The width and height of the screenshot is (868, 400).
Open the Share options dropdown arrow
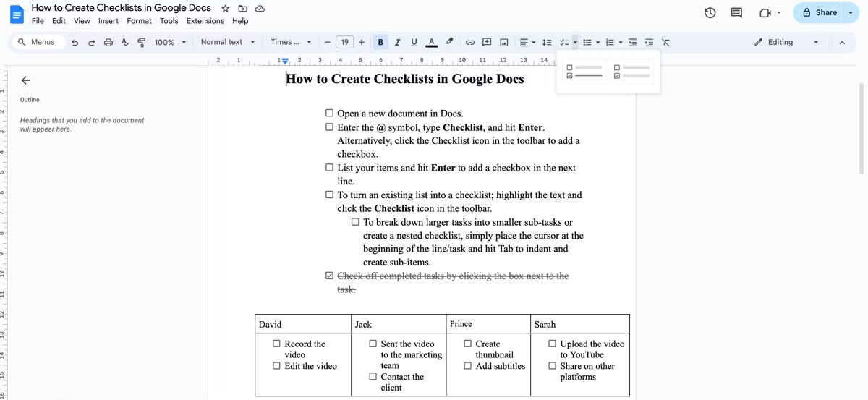click(x=851, y=12)
